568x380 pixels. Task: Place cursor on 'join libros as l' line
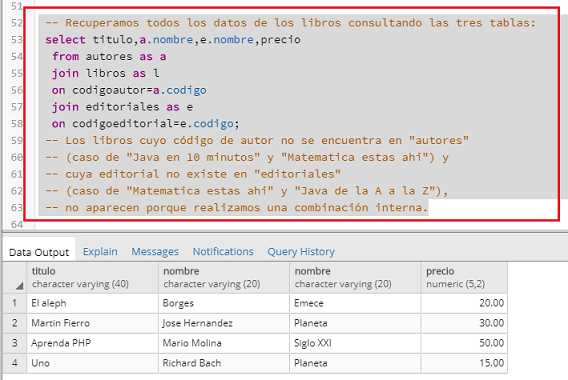pyautogui.click(x=105, y=73)
